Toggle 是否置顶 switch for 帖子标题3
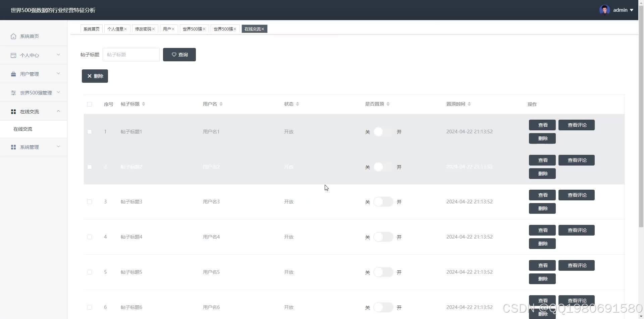 click(x=383, y=202)
